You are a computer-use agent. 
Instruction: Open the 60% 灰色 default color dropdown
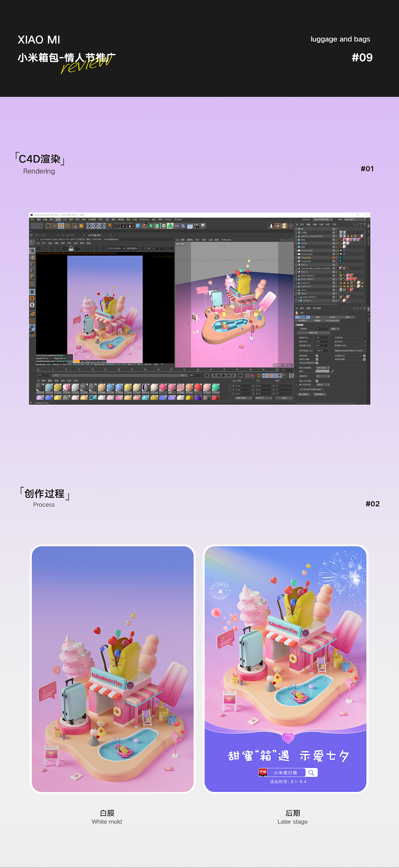click(323, 368)
